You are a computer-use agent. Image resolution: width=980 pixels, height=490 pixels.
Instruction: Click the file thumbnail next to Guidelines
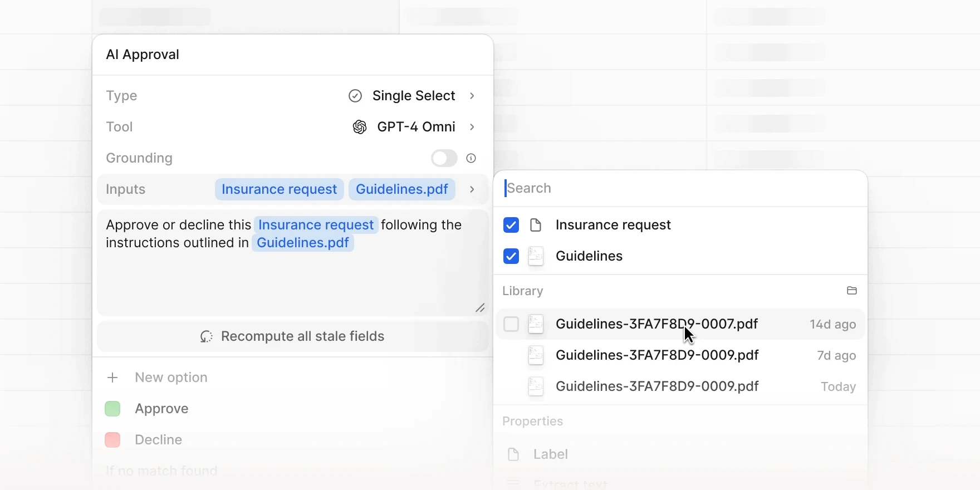coord(536,256)
